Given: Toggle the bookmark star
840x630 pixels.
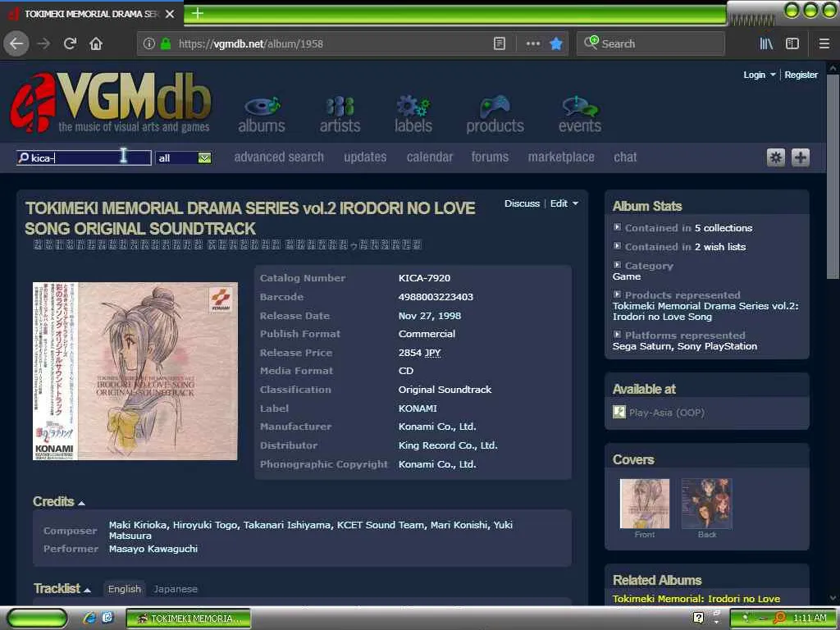Looking at the screenshot, I should click(x=556, y=44).
